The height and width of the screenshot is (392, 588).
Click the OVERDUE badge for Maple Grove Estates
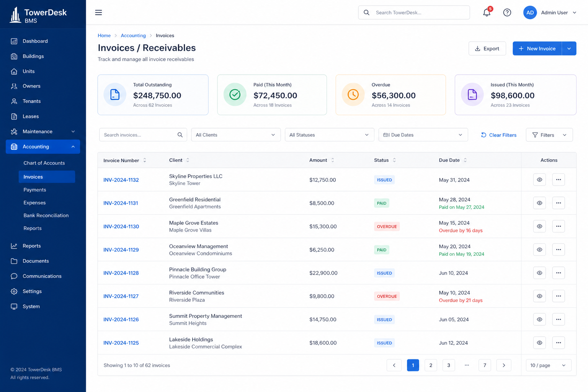tap(387, 226)
